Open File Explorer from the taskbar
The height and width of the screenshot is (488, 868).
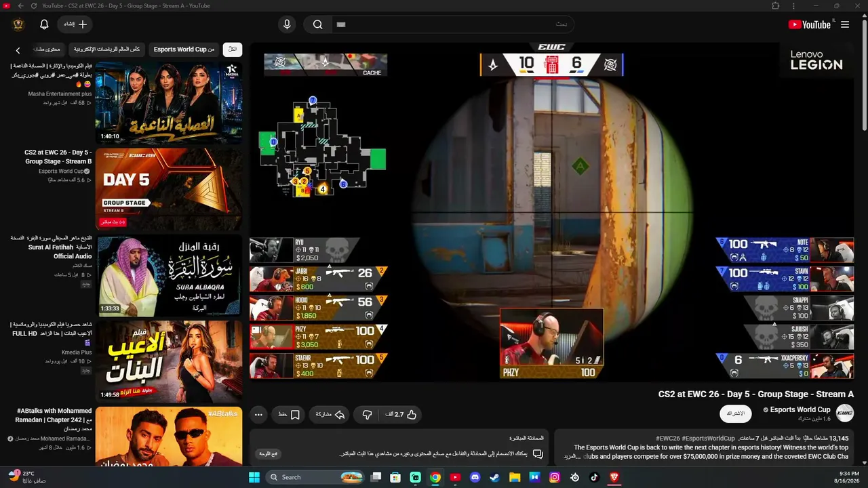[515, 477]
